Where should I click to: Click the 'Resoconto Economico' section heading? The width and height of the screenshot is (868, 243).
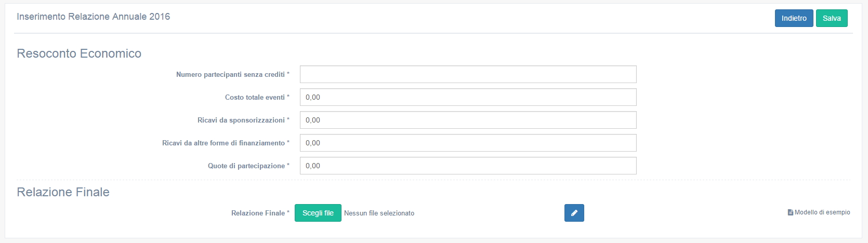coord(79,53)
